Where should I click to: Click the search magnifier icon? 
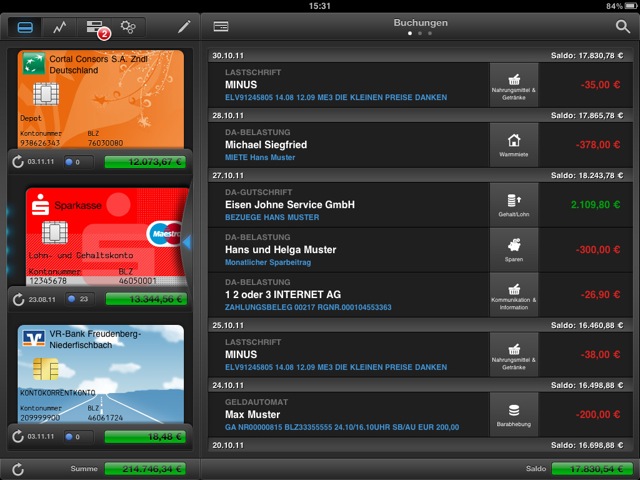tap(623, 27)
